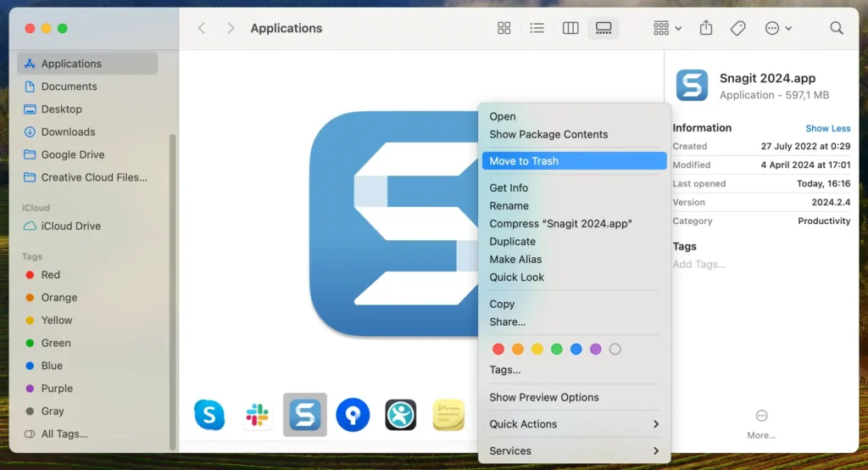This screenshot has height=470, width=868.
Task: Click the Search magnifier icon
Action: pyautogui.click(x=837, y=28)
